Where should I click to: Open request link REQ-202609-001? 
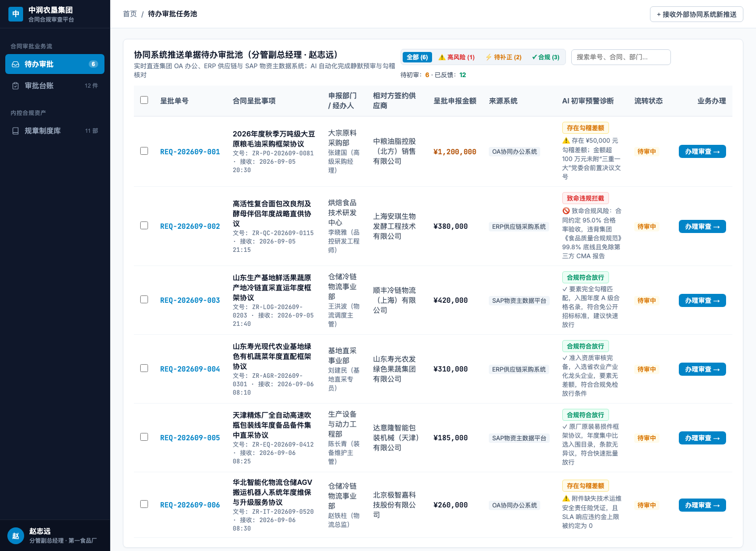tap(190, 152)
